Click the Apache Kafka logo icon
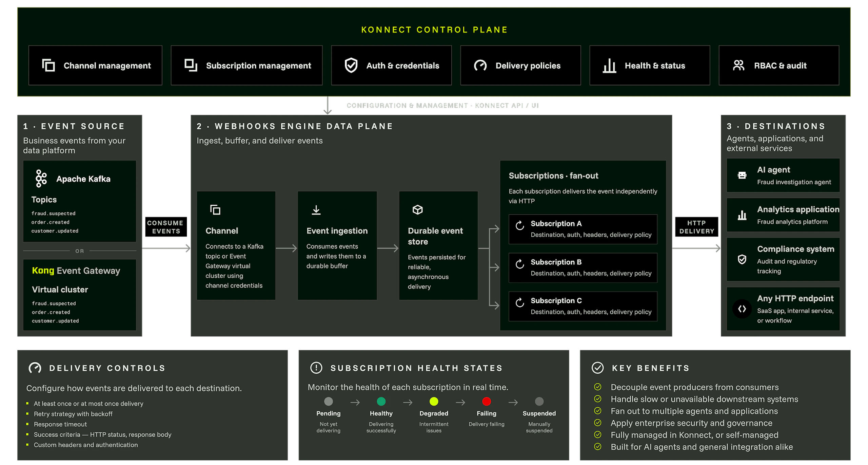Screen dimensions: 868x465 coord(41,178)
